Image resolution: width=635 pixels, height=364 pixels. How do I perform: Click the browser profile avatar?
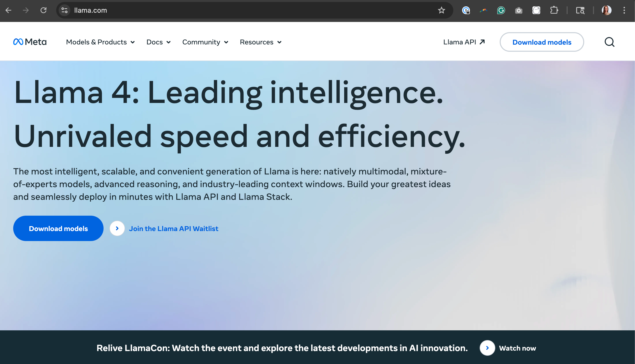tap(606, 10)
